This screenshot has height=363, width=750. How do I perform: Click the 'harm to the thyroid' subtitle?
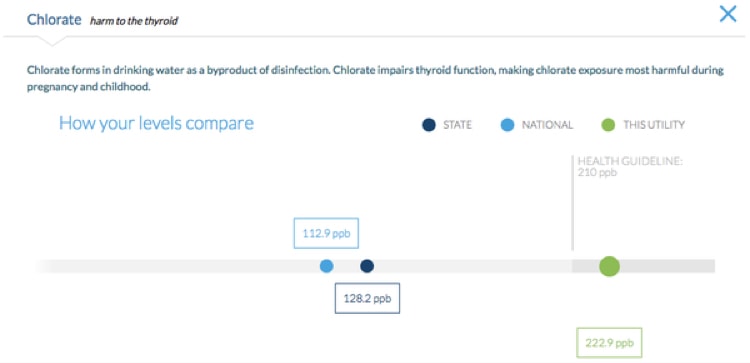coord(134,21)
